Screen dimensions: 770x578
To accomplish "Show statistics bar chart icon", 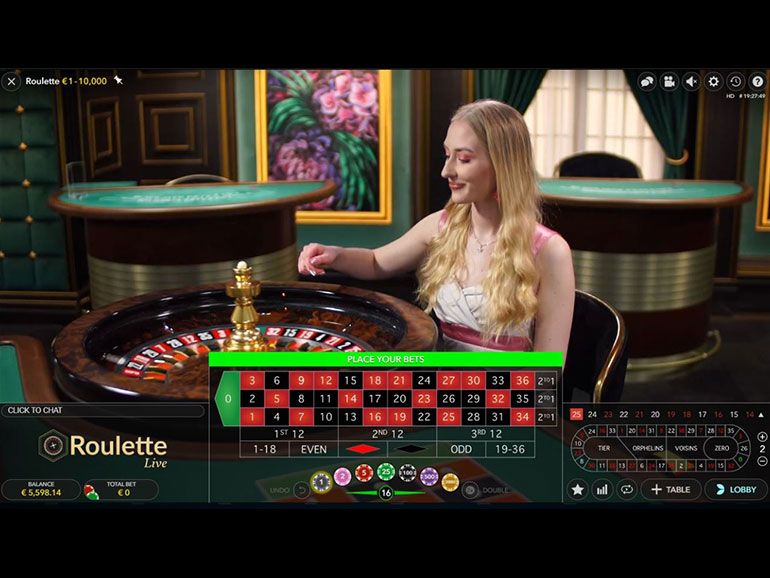I will coord(602,489).
